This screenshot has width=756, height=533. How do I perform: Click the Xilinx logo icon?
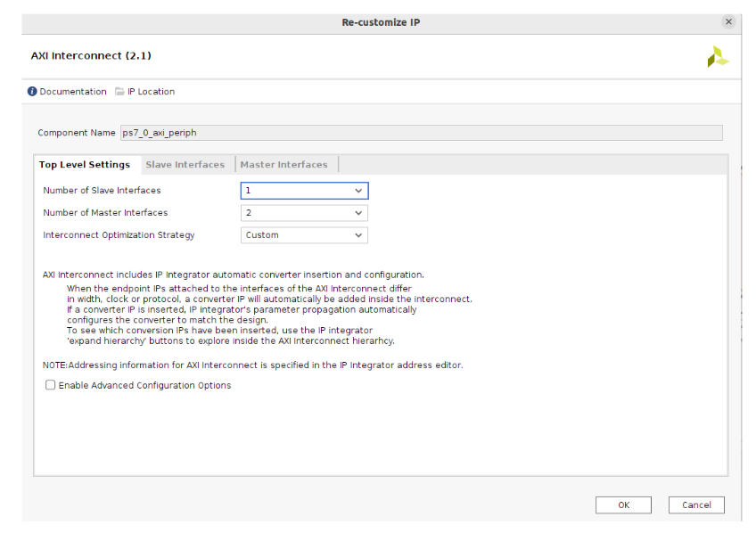[718, 57]
